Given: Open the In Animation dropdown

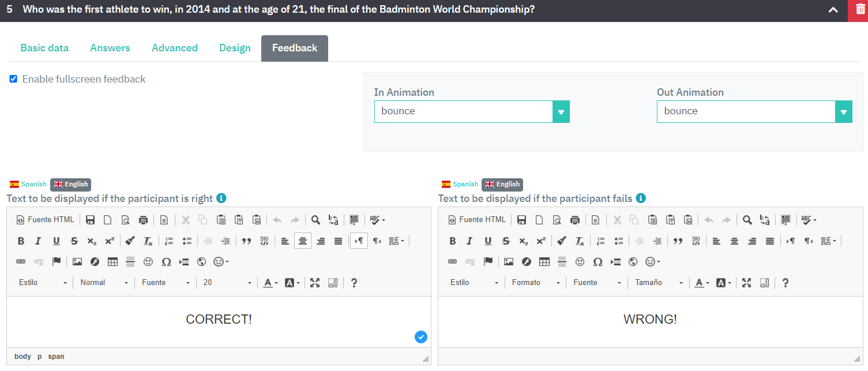Looking at the screenshot, I should coord(472,111).
